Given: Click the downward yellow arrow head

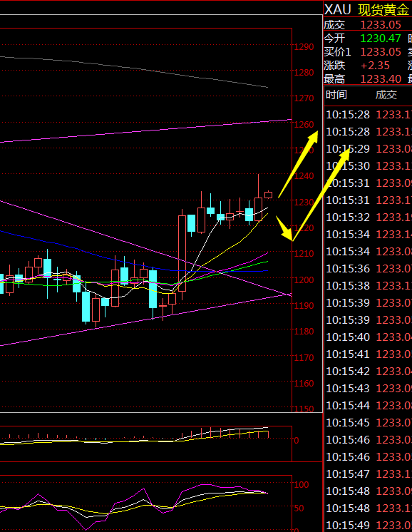Looking at the screenshot, I should 287,232.
